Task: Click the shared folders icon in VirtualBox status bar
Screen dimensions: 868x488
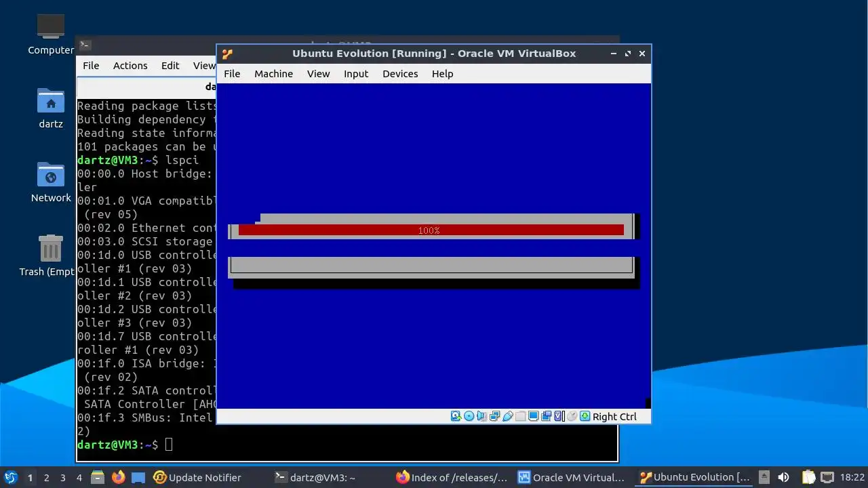Action: pos(520,416)
